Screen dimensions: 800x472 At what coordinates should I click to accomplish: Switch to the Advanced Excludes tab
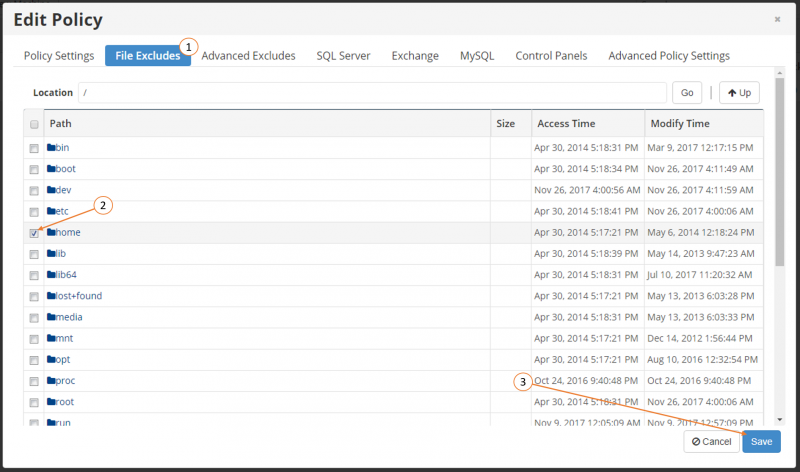tap(248, 56)
